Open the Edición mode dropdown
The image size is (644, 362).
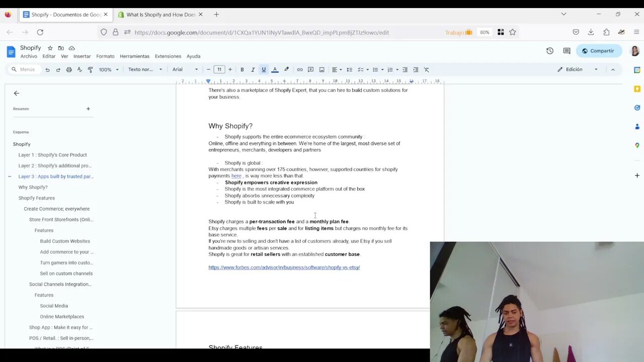click(578, 69)
